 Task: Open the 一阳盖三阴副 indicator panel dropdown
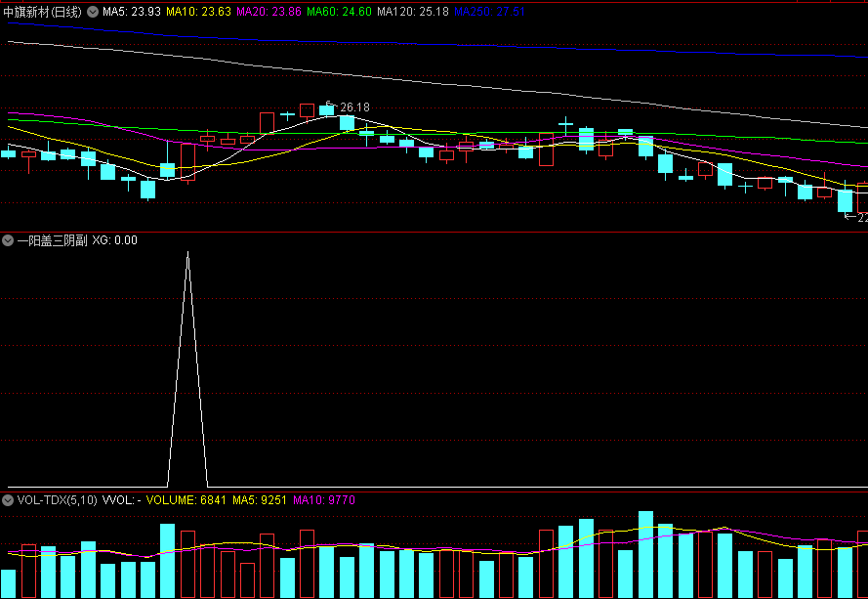tap(8, 240)
